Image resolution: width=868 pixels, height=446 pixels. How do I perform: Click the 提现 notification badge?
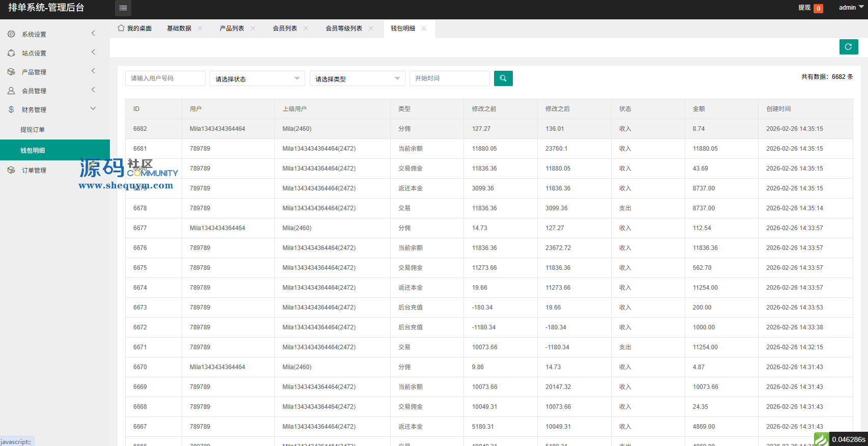coord(818,8)
